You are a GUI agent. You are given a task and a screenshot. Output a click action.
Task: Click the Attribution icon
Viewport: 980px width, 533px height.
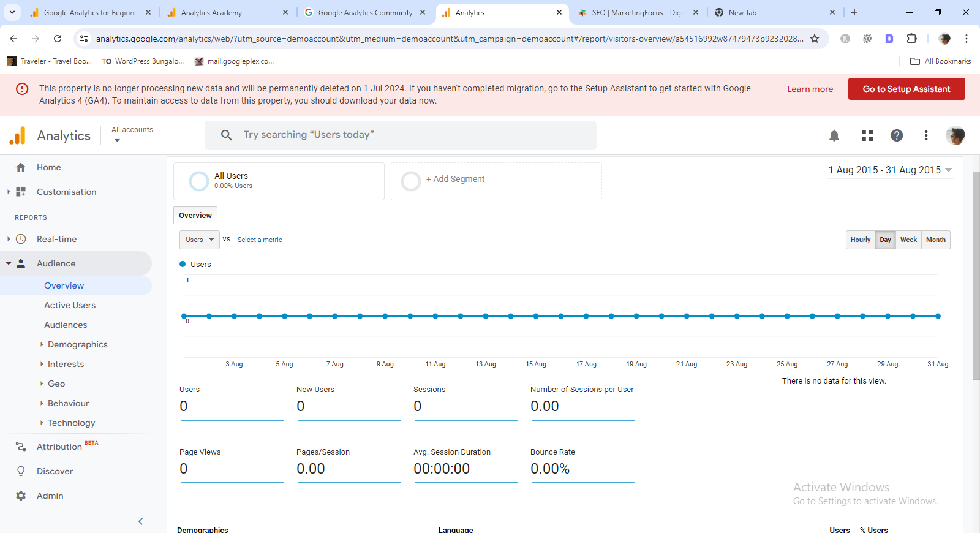[x=21, y=447]
